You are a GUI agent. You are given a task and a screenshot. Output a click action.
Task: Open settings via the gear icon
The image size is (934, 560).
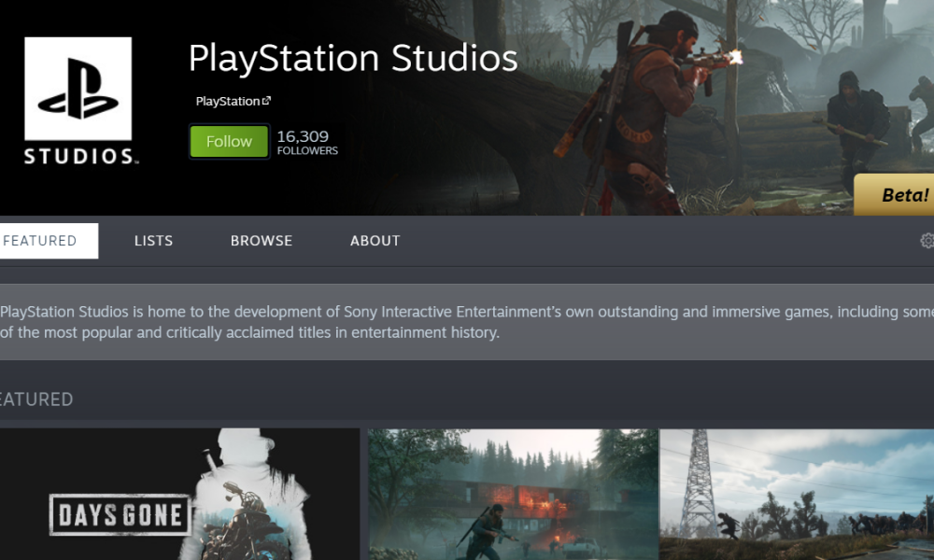pyautogui.click(x=927, y=241)
